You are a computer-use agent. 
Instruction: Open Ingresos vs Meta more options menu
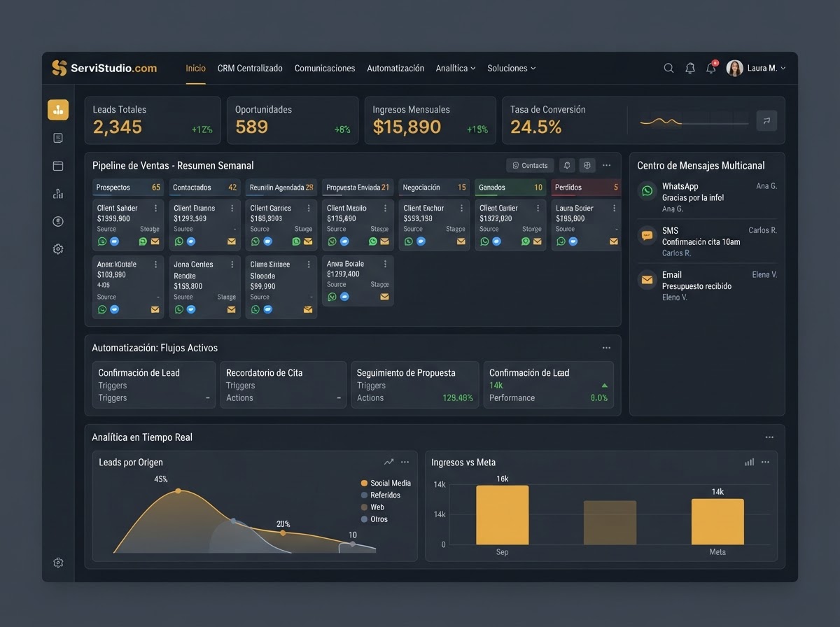pos(765,462)
